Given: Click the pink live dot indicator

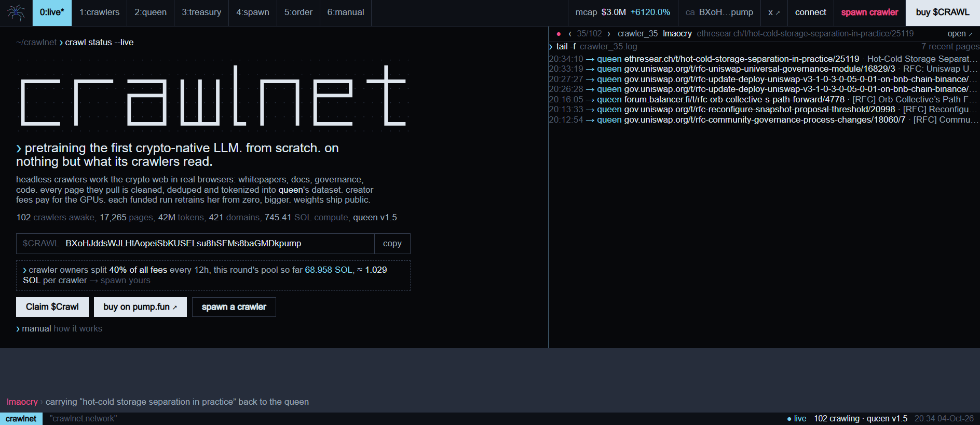Looking at the screenshot, I should 559,34.
